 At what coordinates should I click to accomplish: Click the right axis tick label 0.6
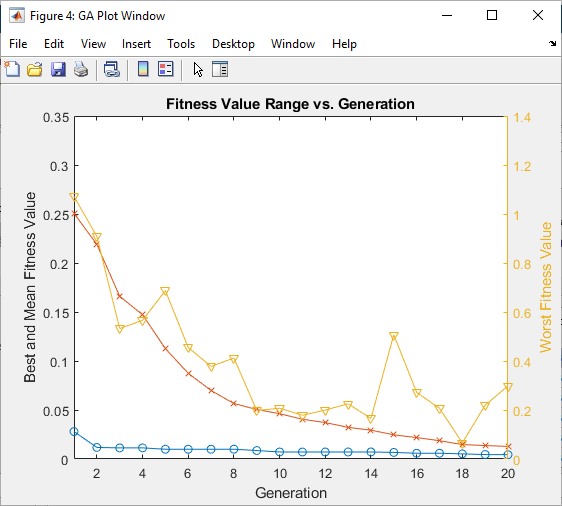(x=522, y=313)
